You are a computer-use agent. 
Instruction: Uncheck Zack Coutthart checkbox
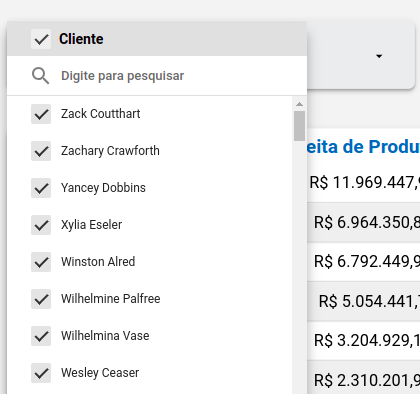(41, 114)
